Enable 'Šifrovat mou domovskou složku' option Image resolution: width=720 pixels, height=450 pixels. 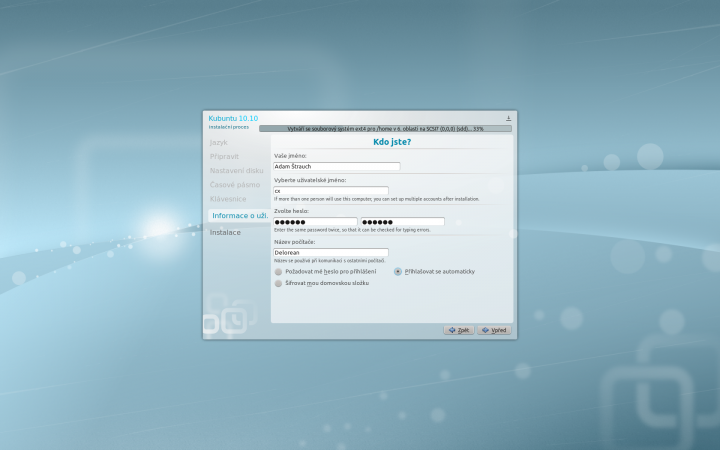pos(322,283)
